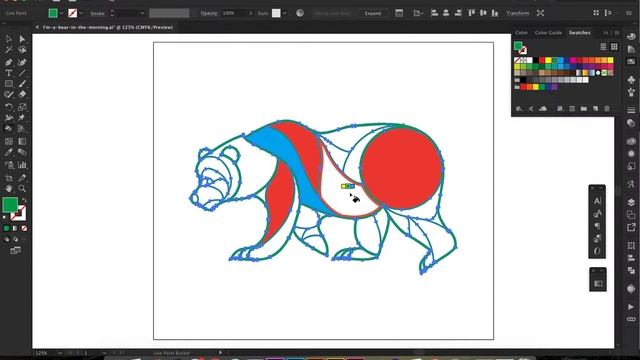The height and width of the screenshot is (360, 640).
Task: Select the Shape Builder tool
Action: (9, 129)
